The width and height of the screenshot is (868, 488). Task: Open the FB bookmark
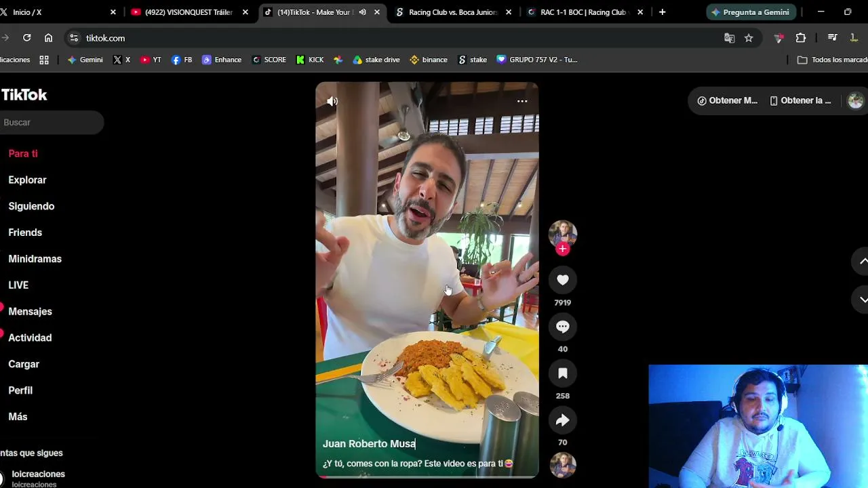pos(182,60)
